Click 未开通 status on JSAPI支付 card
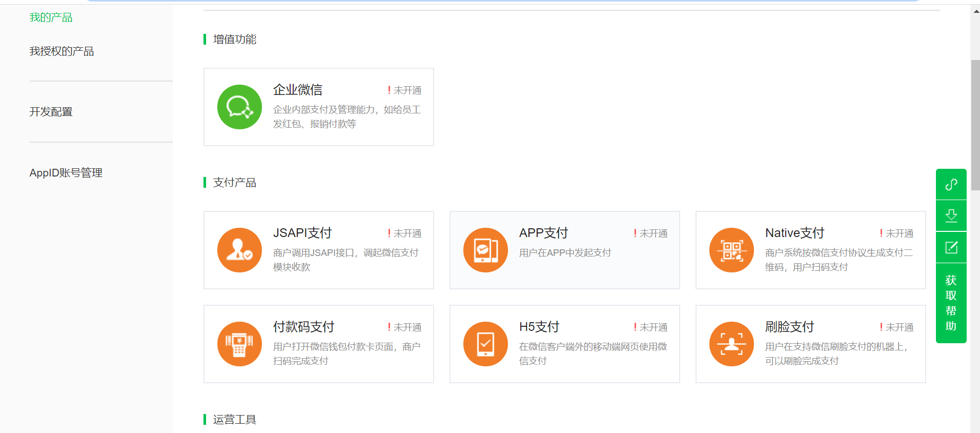The image size is (980, 433). 404,233
